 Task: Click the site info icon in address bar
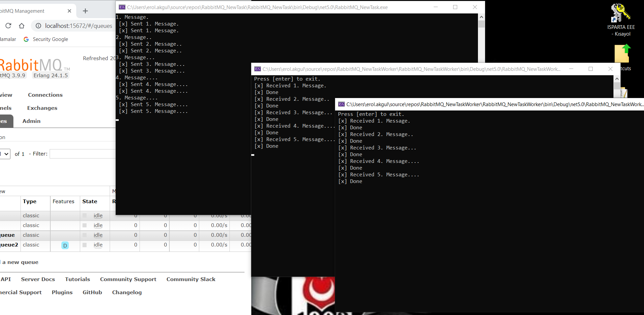(39, 26)
